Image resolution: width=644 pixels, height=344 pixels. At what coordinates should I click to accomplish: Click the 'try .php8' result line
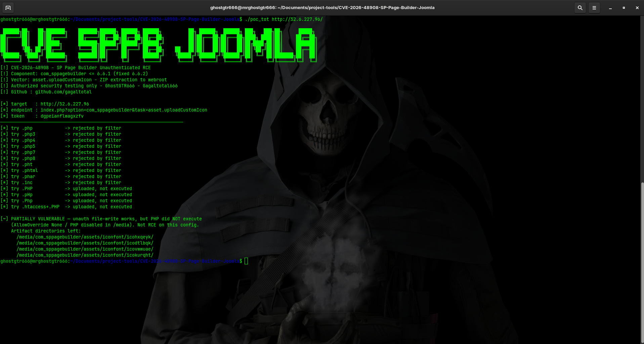pos(61,159)
